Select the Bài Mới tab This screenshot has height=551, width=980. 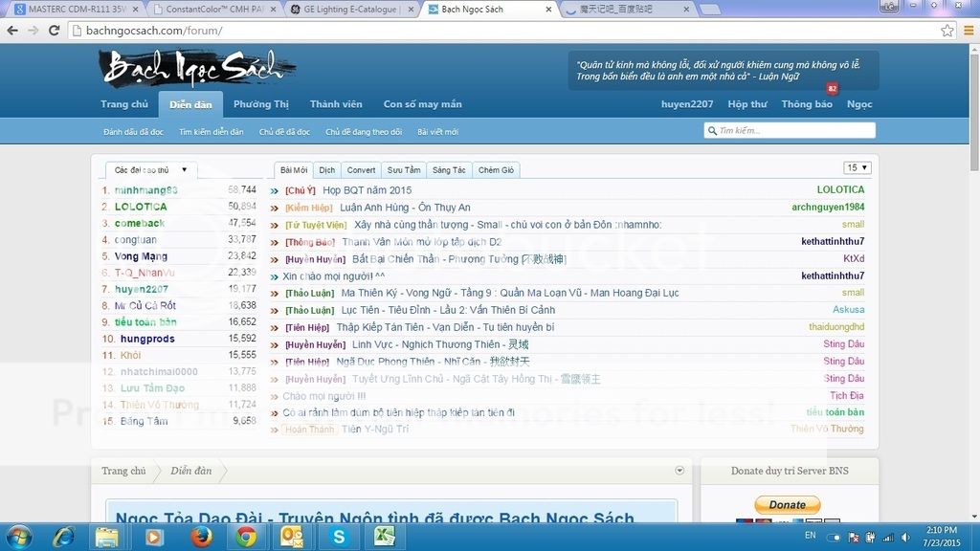[294, 170]
